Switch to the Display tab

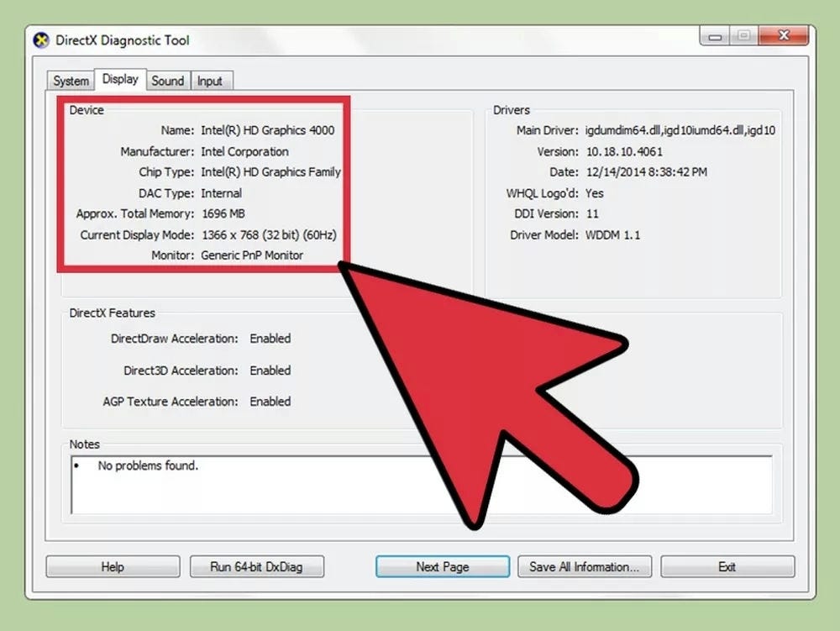click(x=120, y=79)
